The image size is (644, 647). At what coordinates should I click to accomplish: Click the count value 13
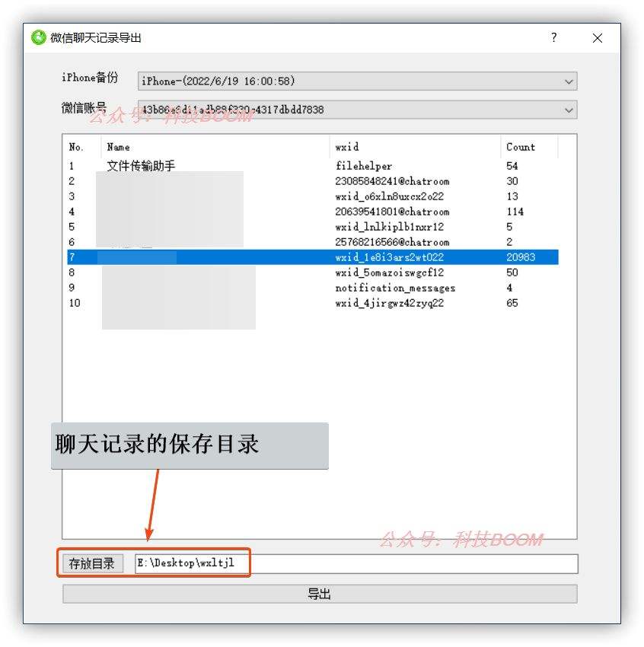[512, 196]
